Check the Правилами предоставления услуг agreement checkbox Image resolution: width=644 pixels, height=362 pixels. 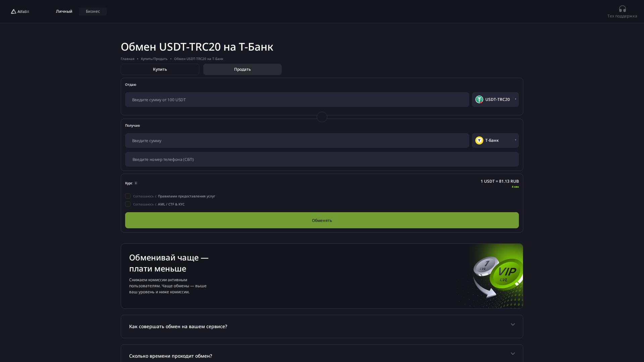pos(128,196)
